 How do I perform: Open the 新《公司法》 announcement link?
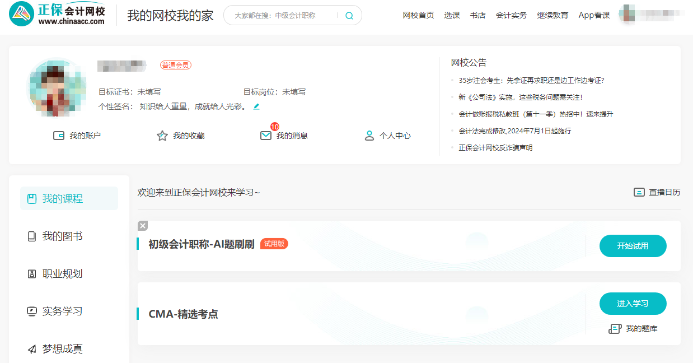point(520,97)
